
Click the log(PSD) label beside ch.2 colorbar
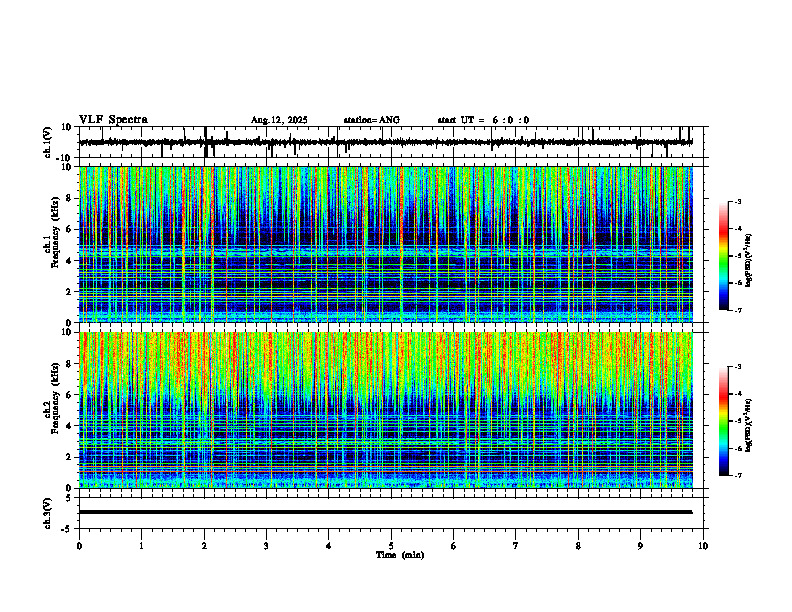click(x=749, y=425)
